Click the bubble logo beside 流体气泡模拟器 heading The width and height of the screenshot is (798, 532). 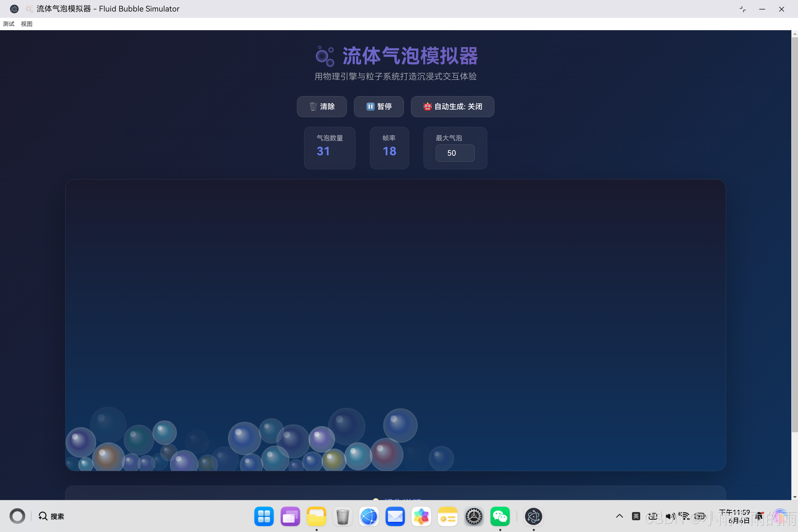coord(325,56)
